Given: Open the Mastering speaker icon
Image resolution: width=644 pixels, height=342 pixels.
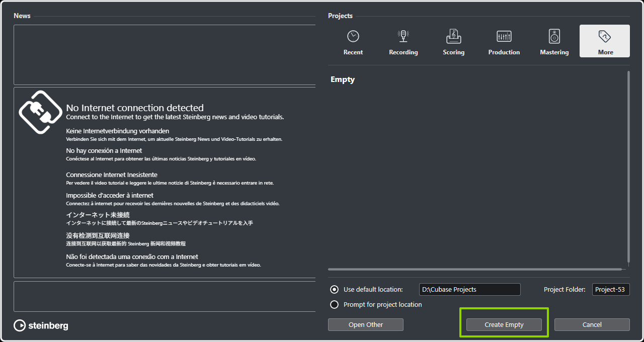Looking at the screenshot, I should [554, 37].
